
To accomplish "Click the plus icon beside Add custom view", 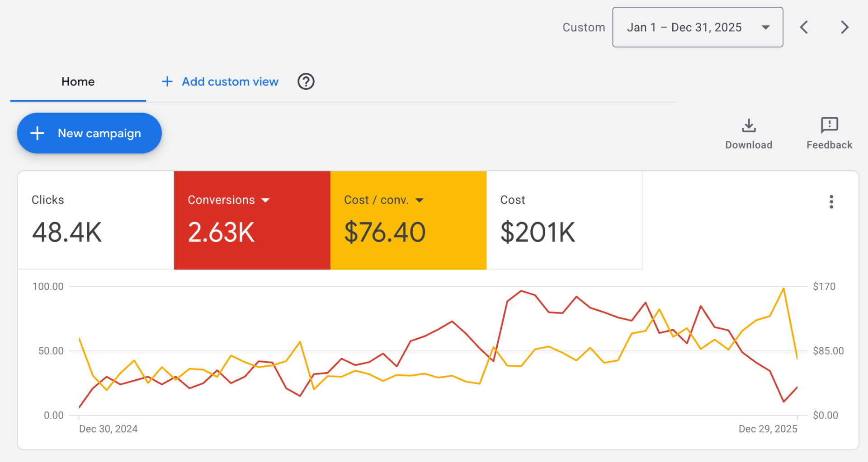I will pos(167,82).
